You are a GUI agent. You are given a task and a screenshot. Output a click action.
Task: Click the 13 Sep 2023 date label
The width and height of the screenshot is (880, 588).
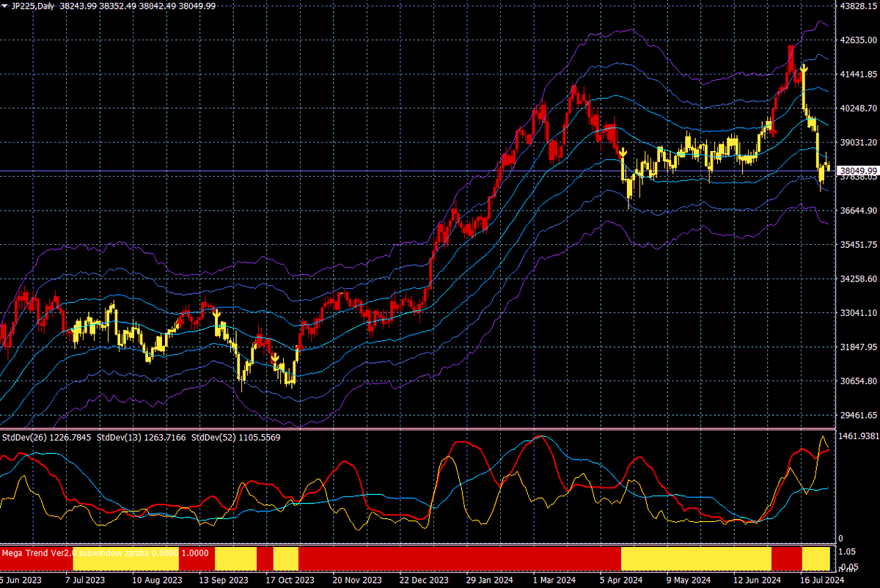tap(225, 580)
